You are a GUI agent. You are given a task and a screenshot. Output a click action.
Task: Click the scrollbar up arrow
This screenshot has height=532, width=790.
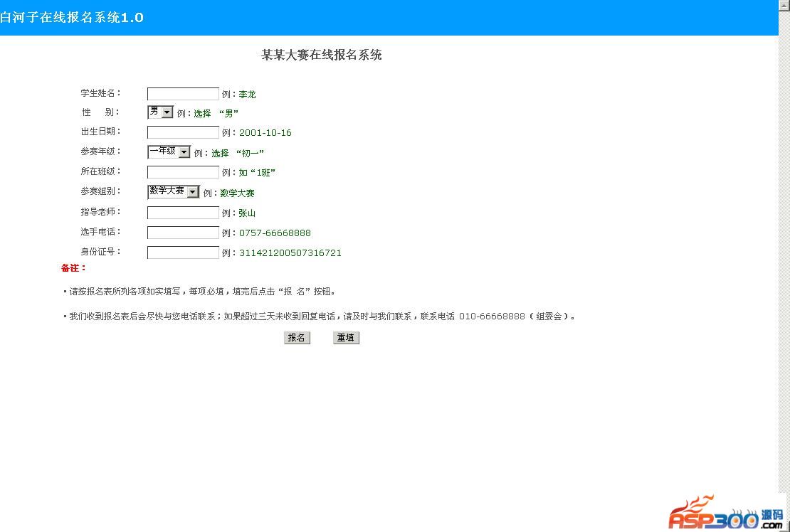tap(784, 5)
